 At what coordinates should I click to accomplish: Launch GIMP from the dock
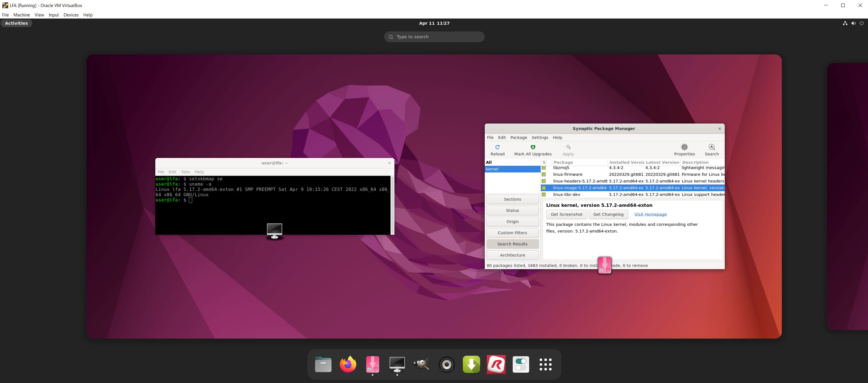tap(421, 364)
